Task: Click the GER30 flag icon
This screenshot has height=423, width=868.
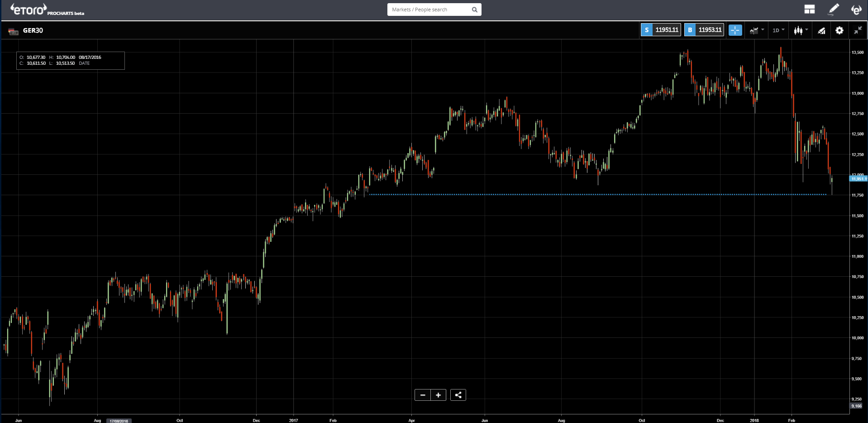Action: tap(13, 31)
